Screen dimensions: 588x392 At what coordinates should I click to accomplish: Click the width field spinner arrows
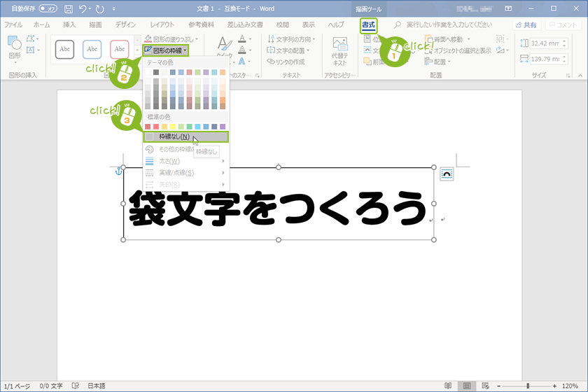coord(564,59)
